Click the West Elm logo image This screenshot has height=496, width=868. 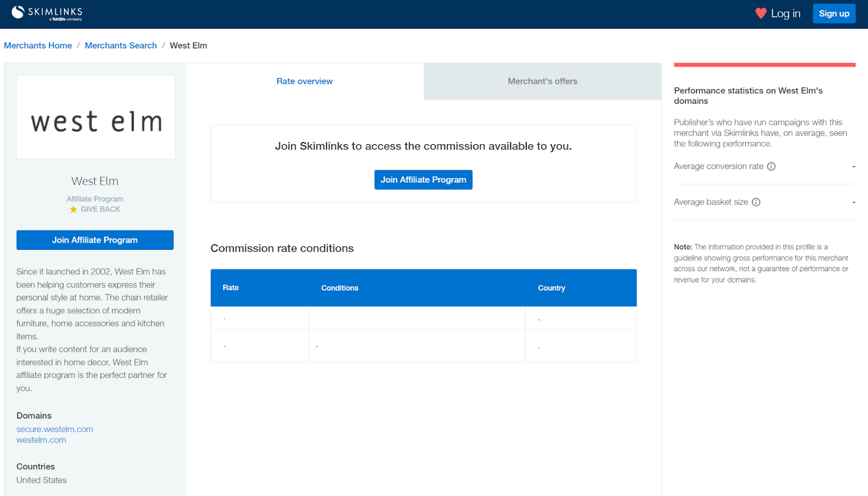pos(96,118)
